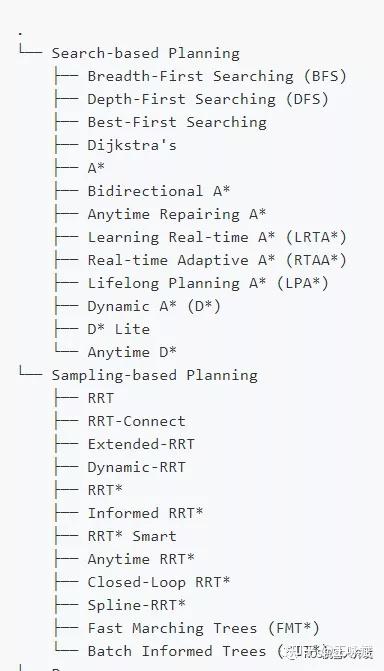Click the Batch Informed Trees entry
The image size is (384, 671).
[177, 651]
